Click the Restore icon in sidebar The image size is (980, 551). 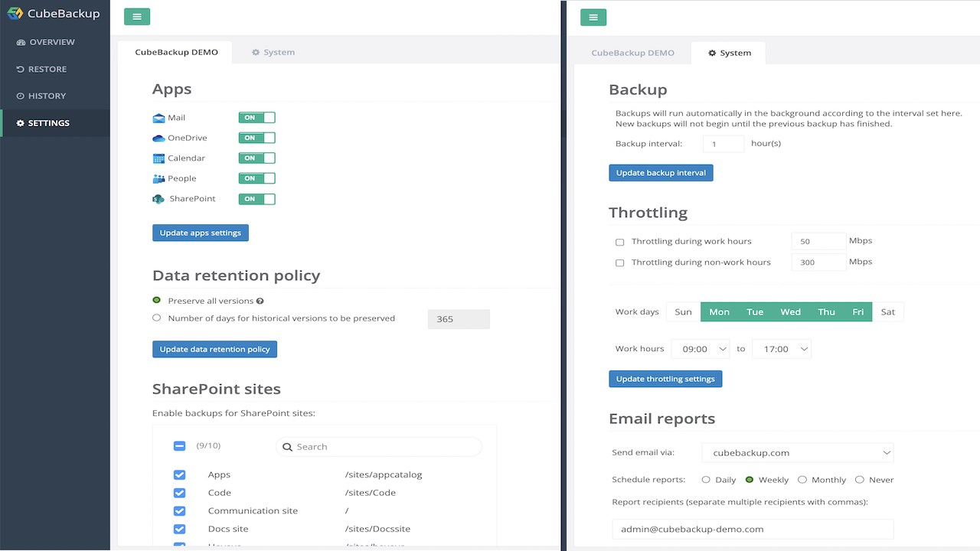pyautogui.click(x=21, y=69)
